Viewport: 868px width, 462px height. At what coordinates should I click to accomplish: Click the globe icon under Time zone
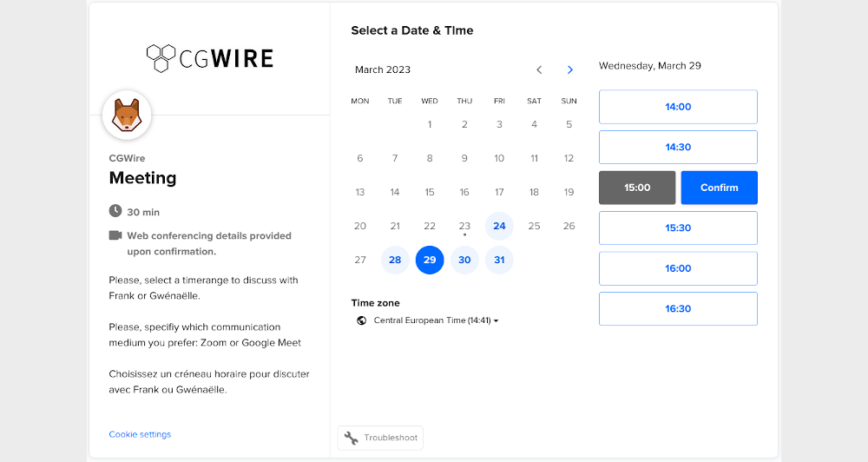[x=361, y=320]
